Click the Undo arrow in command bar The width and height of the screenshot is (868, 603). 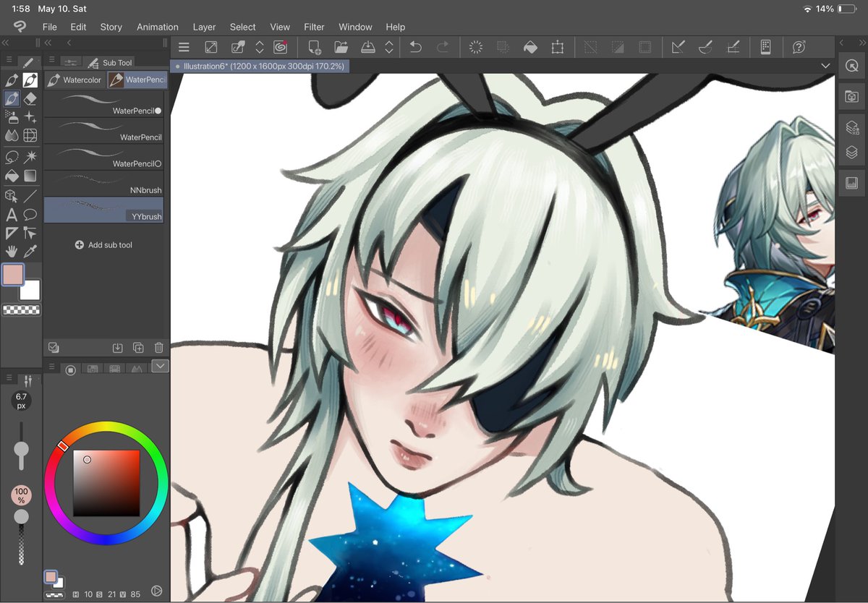pos(415,47)
